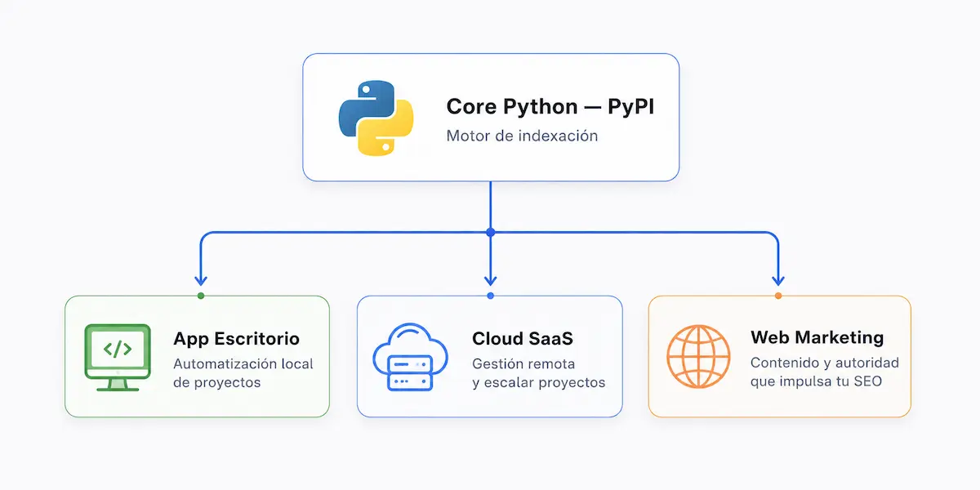The image size is (980, 490).
Task: Select the orange globe web icon
Action: point(698,357)
